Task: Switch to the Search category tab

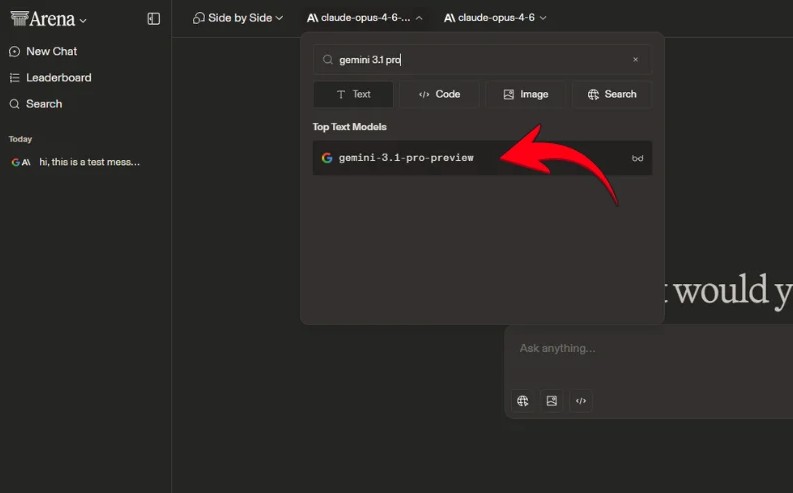Action: (612, 94)
